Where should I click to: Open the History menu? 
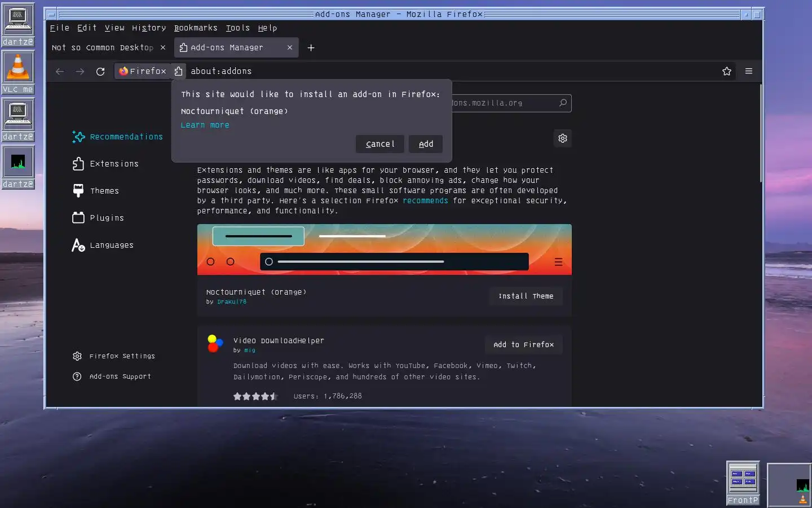pos(149,28)
